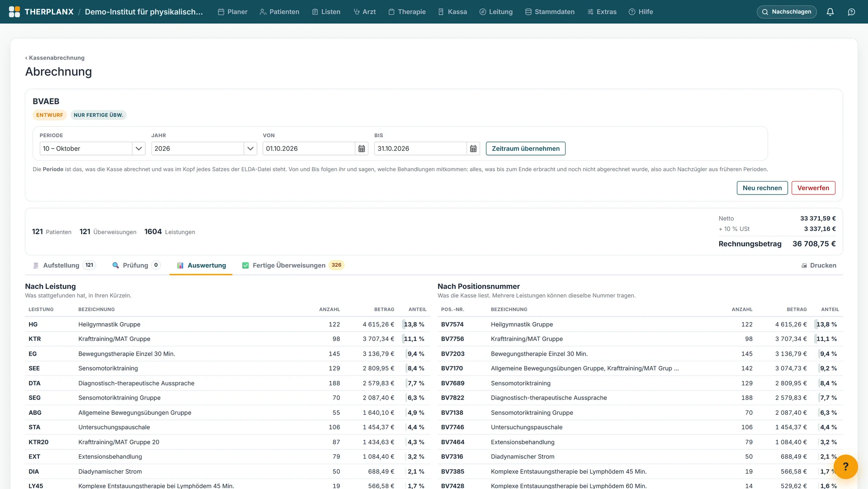This screenshot has width=868, height=489.
Task: Click the NUR FERTIGE ÜBW. badge
Action: tap(99, 115)
